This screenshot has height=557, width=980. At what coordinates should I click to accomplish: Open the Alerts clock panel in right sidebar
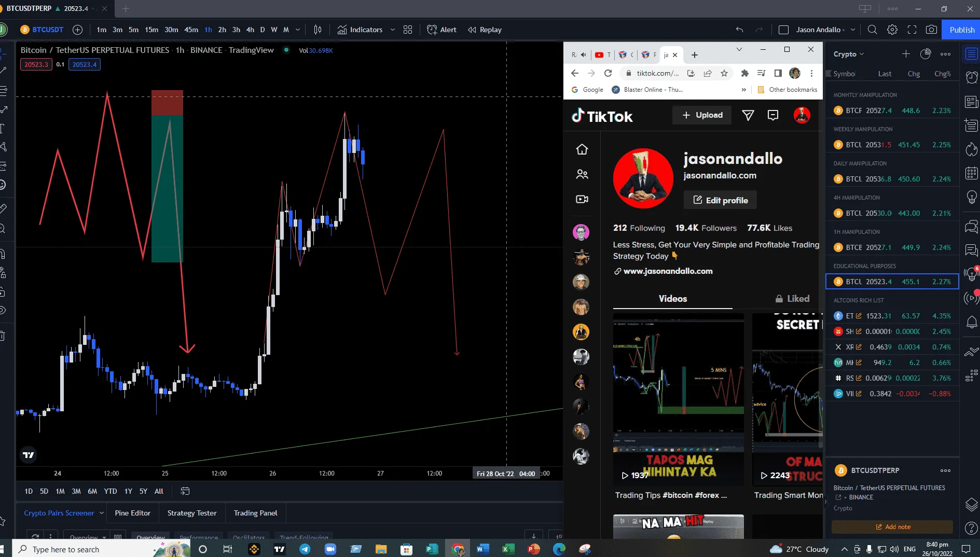pyautogui.click(x=972, y=77)
